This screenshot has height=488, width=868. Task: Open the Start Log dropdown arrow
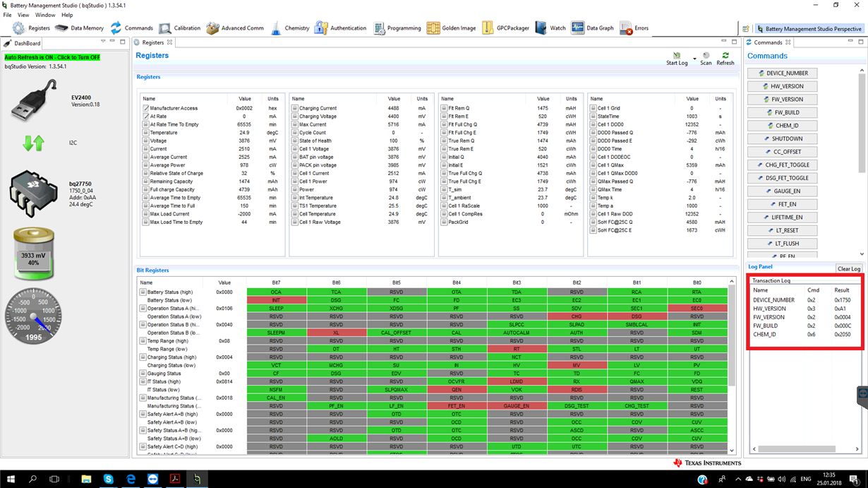click(x=694, y=58)
